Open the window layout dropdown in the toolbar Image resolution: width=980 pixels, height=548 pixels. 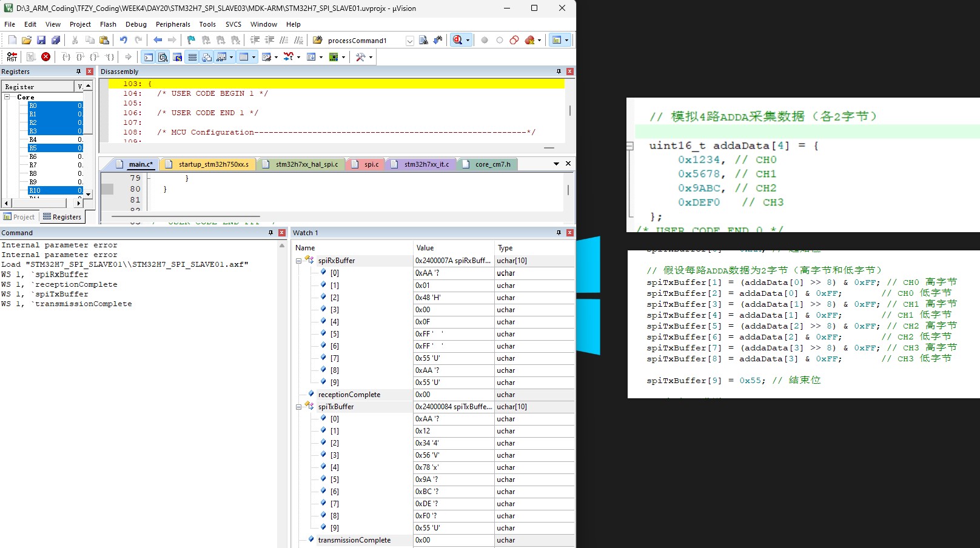click(x=566, y=40)
